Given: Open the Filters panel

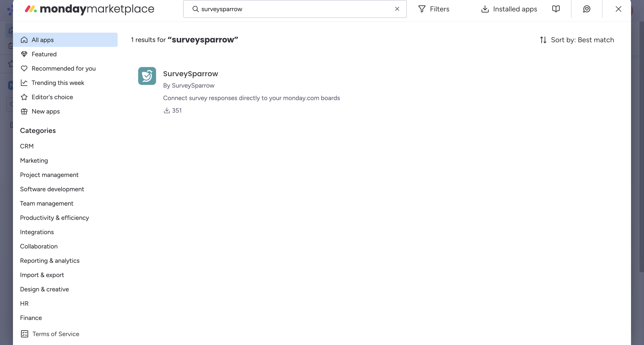Looking at the screenshot, I should [434, 9].
